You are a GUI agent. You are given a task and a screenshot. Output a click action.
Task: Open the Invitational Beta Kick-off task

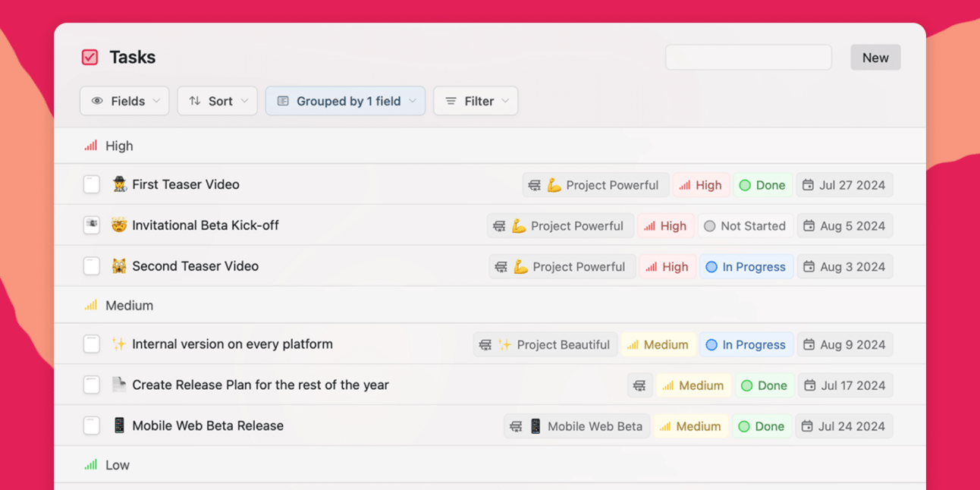point(205,225)
